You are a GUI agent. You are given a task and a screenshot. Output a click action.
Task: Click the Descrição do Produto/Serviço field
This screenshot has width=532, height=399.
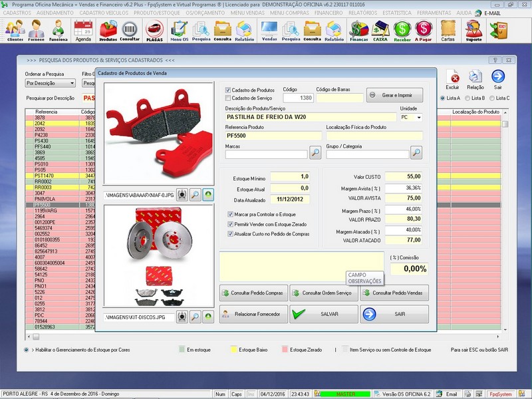(x=311, y=117)
